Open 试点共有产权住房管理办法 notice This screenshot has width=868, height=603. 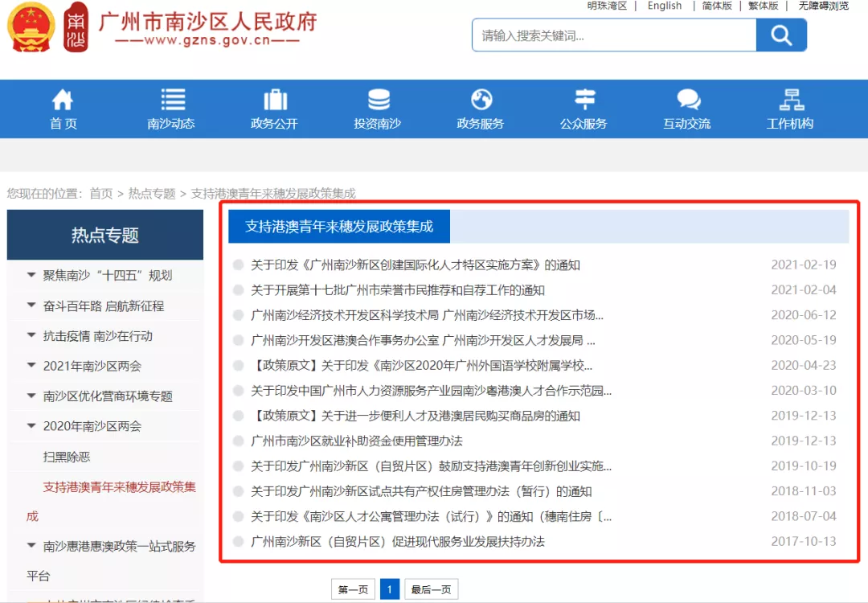click(x=421, y=491)
